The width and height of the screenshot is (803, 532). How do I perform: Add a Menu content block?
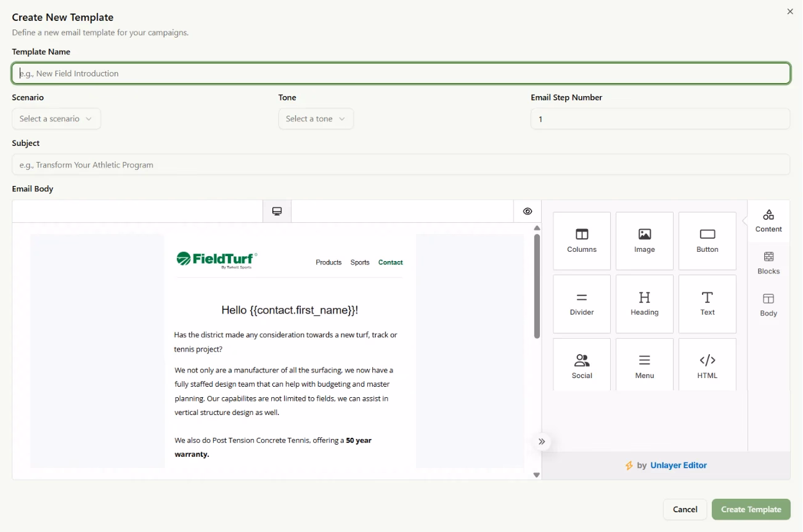[x=645, y=365]
